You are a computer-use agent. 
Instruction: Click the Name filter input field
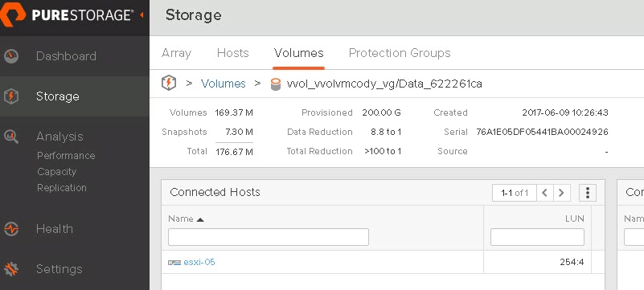(269, 237)
